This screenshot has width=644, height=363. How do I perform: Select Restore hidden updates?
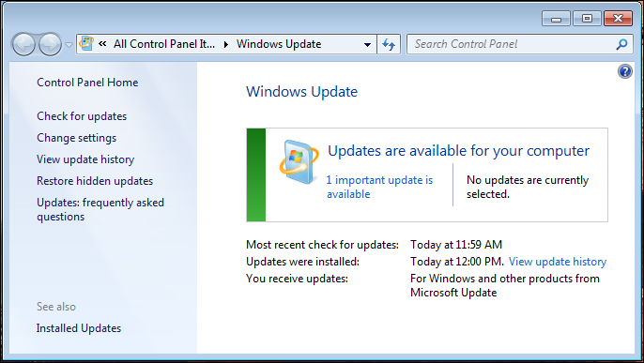pos(95,181)
